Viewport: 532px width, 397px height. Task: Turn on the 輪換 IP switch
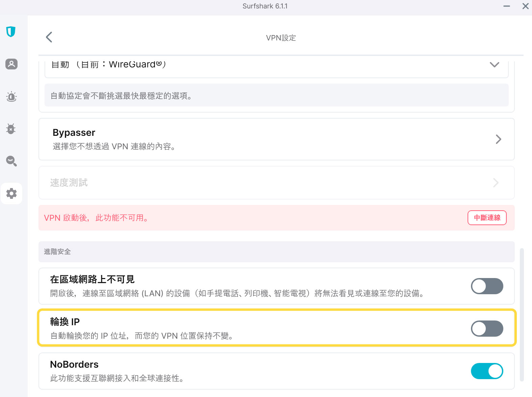(x=487, y=329)
